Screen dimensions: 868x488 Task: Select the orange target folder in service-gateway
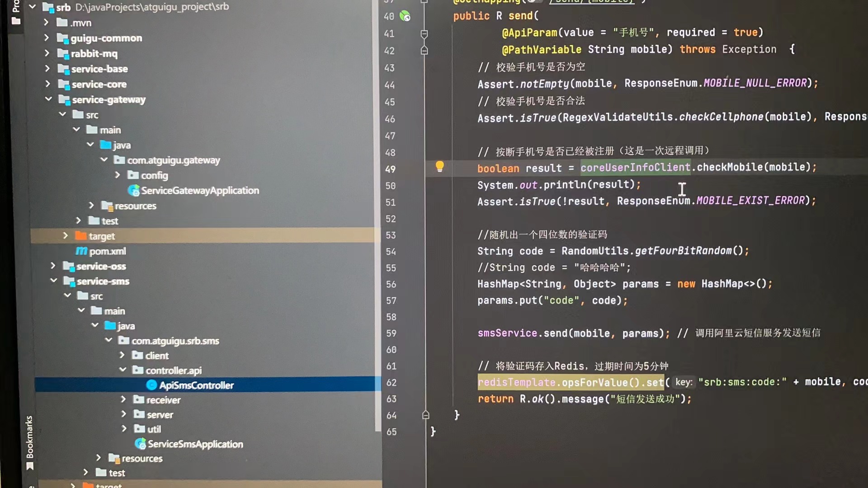coord(95,236)
